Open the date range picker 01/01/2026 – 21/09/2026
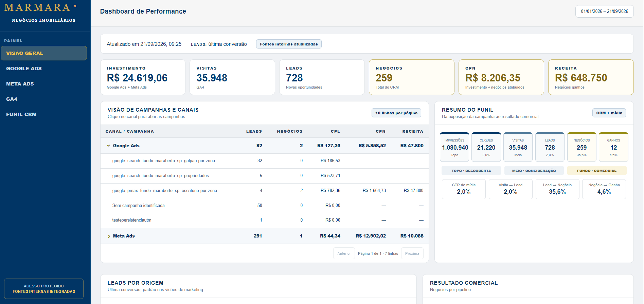 tap(604, 11)
